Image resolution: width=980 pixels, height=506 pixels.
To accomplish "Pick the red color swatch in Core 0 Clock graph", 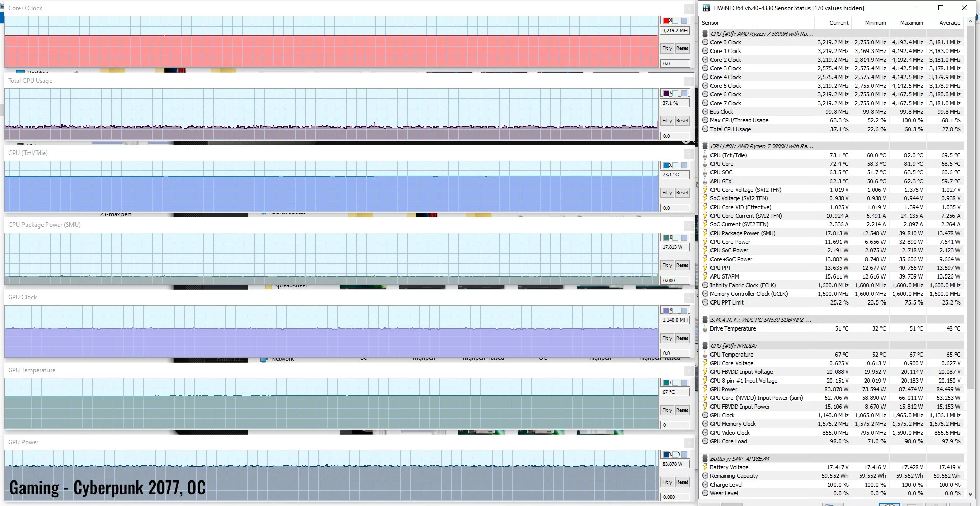I will 666,21.
